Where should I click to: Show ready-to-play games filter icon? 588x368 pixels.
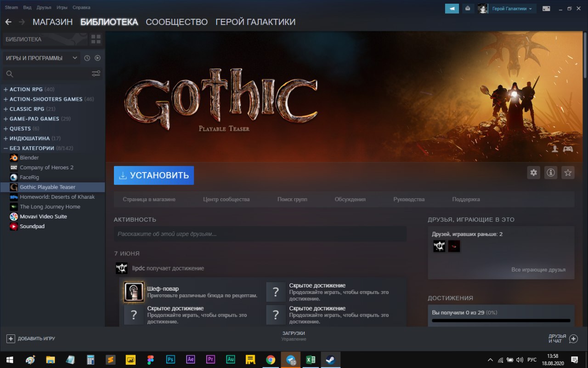(x=97, y=58)
